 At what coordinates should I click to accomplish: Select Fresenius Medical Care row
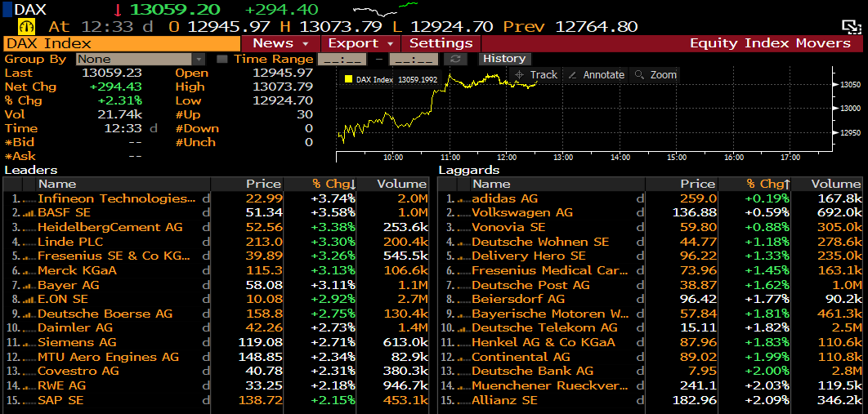click(x=650, y=270)
